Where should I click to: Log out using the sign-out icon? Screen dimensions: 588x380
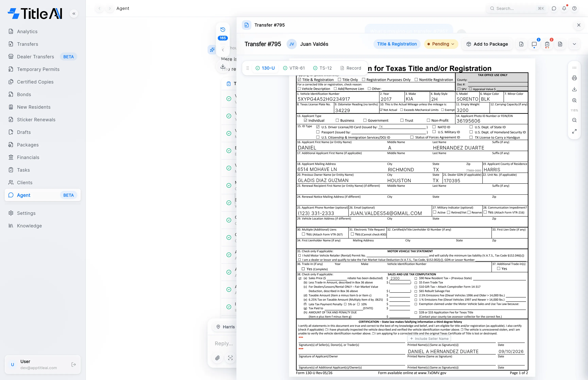(73, 365)
